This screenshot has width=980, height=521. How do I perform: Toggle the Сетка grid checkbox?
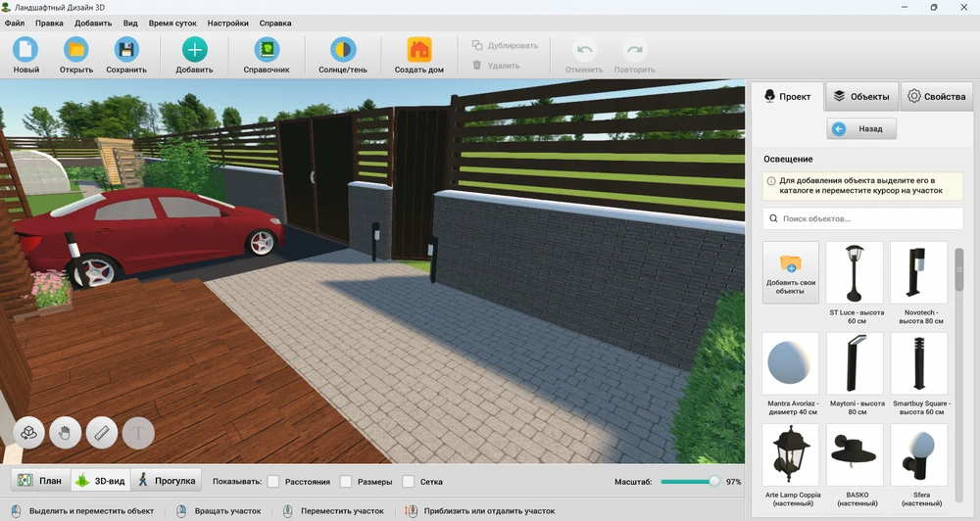coord(409,482)
